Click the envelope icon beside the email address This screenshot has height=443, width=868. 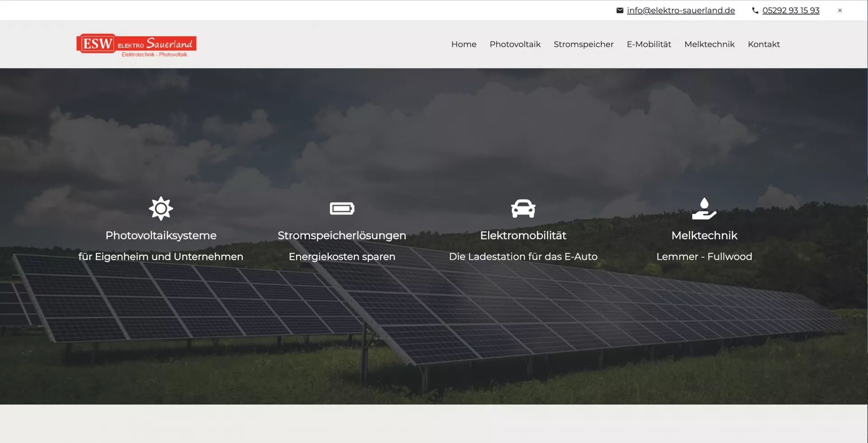coord(620,10)
